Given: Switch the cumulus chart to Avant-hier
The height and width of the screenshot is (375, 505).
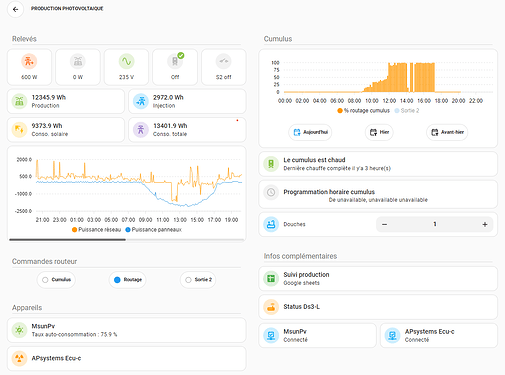Looking at the screenshot, I should tap(447, 132).
